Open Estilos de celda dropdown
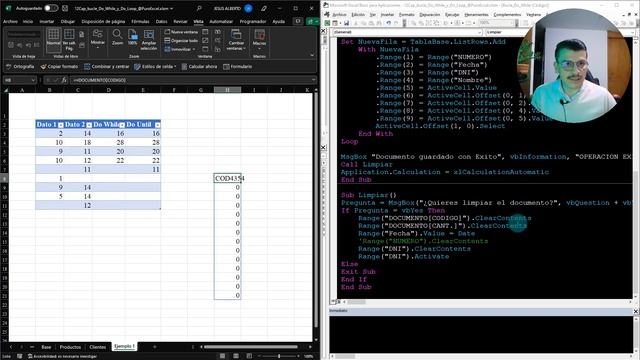The image size is (640, 360). tap(155, 67)
